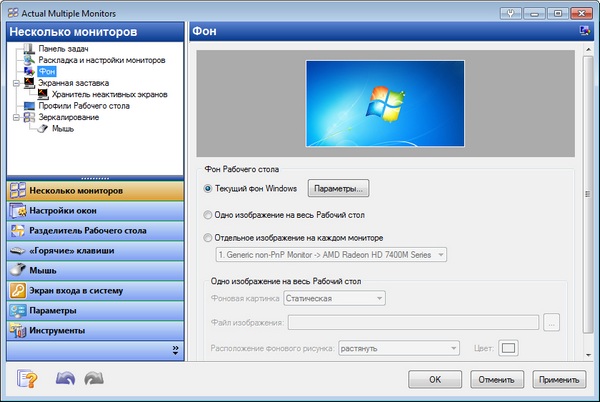Collapse the Экранная заставка tree node
The width and height of the screenshot is (600, 402).
point(16,83)
